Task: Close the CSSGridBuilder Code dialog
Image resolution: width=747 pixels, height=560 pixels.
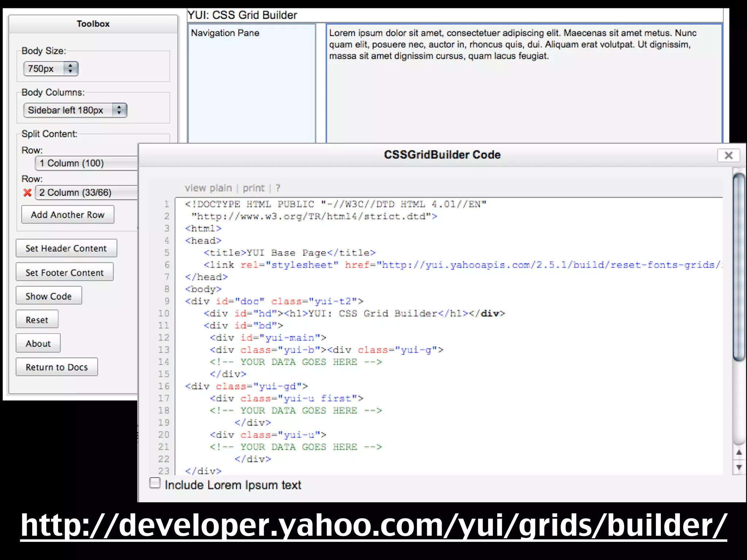Action: 728,155
